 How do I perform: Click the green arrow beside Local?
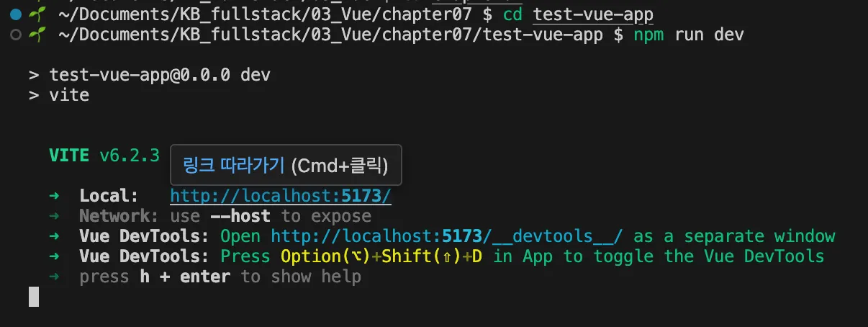(54, 196)
